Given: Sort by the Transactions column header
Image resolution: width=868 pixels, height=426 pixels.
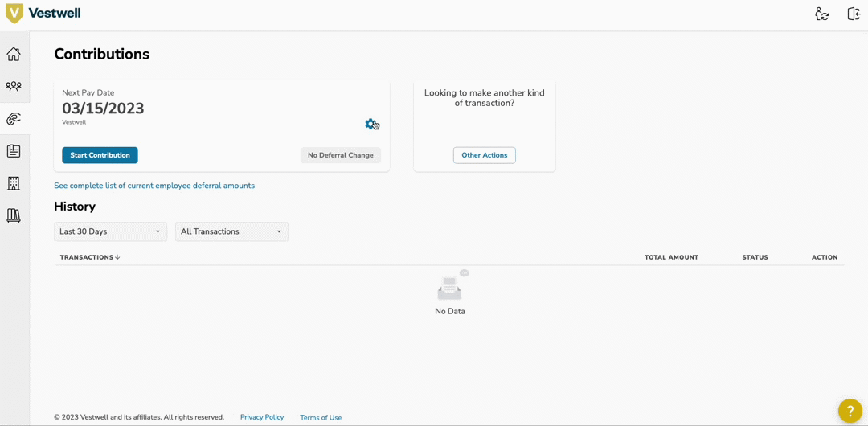Looking at the screenshot, I should coord(89,257).
